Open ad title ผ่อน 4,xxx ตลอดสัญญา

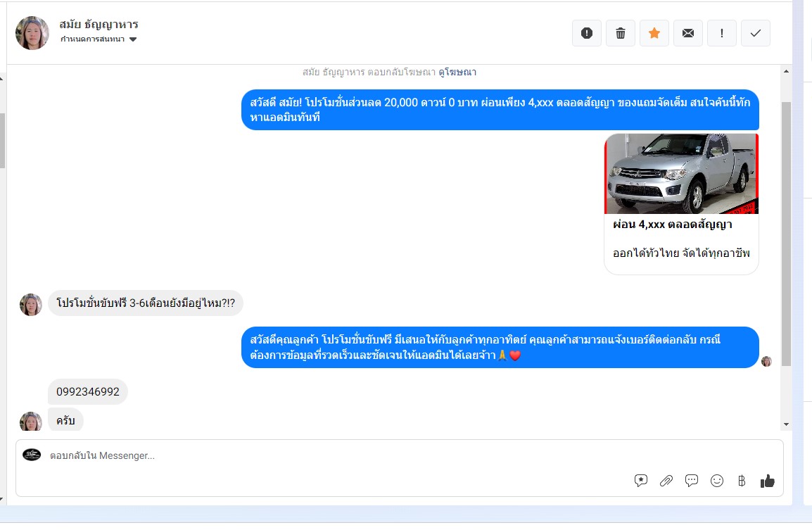672,225
